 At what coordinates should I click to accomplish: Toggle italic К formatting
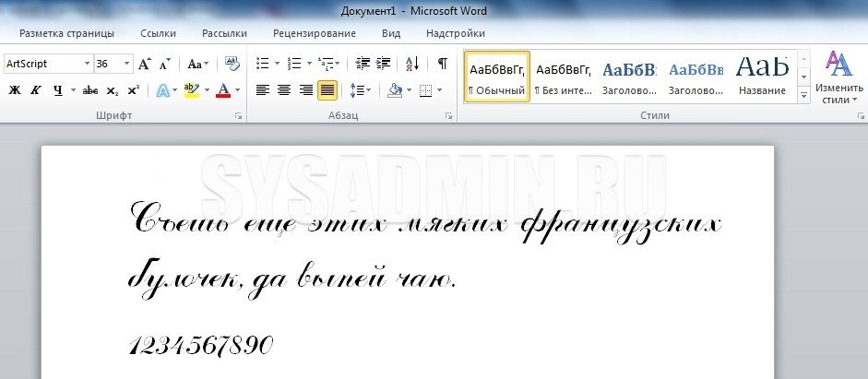coord(35,90)
